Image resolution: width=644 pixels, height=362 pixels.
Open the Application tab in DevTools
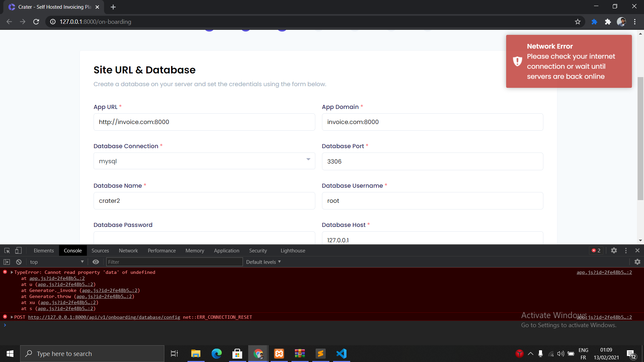226,250
